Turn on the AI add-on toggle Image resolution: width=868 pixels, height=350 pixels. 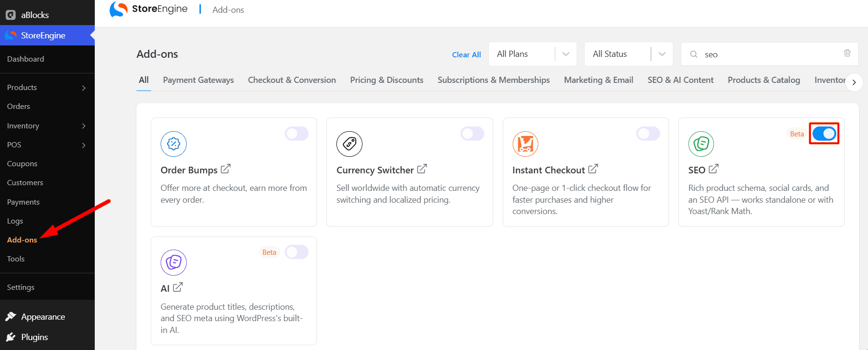pos(297,252)
